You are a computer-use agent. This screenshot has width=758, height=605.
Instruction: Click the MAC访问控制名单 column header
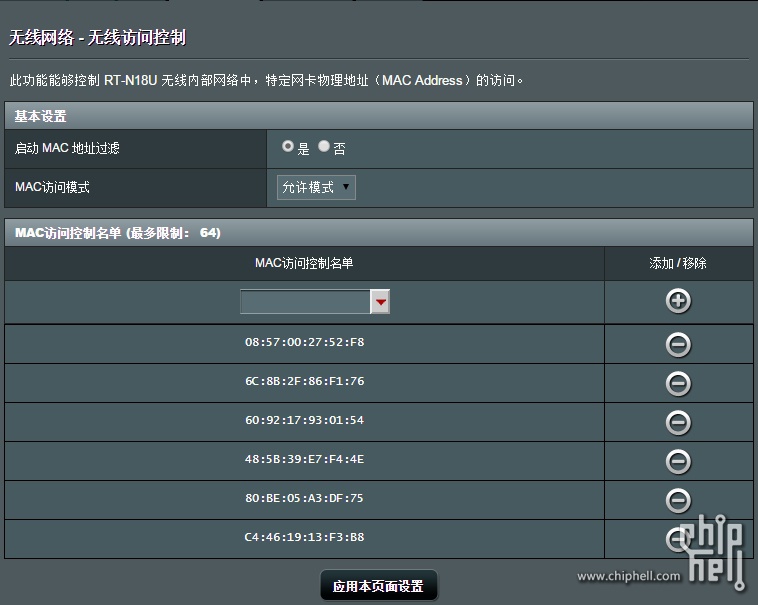pyautogui.click(x=304, y=263)
